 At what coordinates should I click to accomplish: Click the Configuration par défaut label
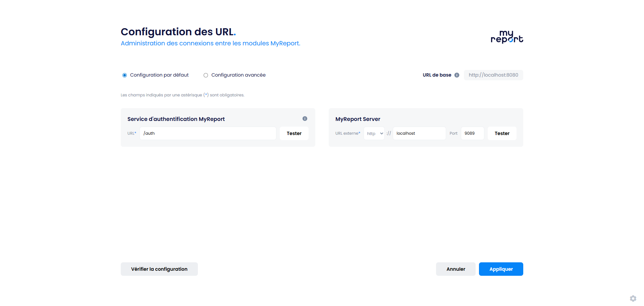(x=159, y=75)
